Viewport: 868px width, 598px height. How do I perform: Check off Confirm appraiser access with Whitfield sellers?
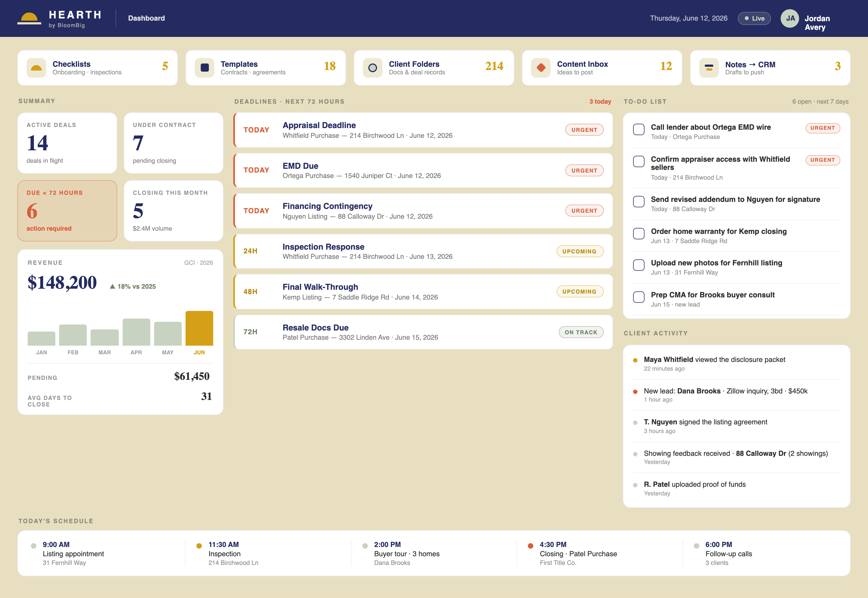(x=639, y=161)
